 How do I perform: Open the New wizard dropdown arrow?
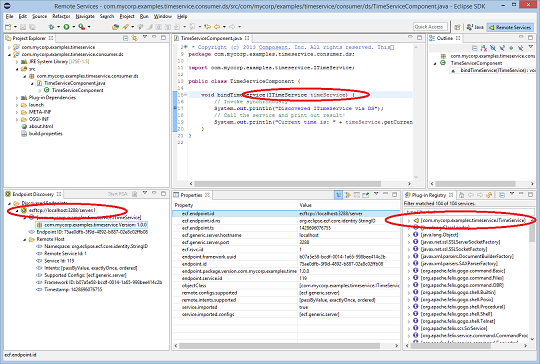15,27
